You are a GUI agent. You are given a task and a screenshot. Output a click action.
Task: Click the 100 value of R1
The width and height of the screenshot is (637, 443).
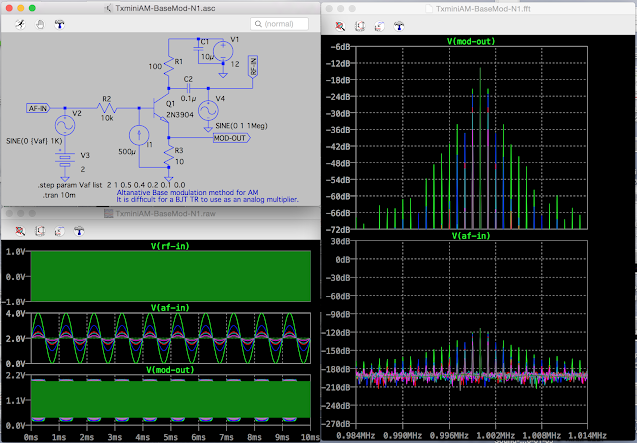(155, 66)
